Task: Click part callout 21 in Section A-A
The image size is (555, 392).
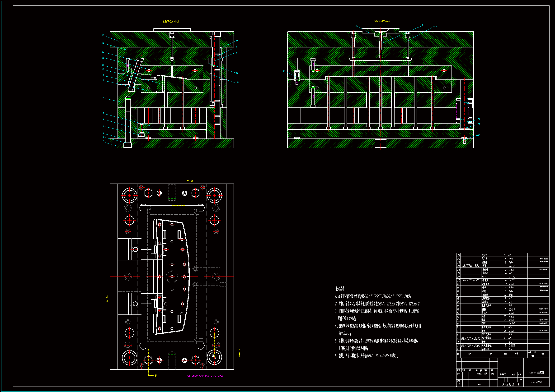Action: pyautogui.click(x=238, y=83)
